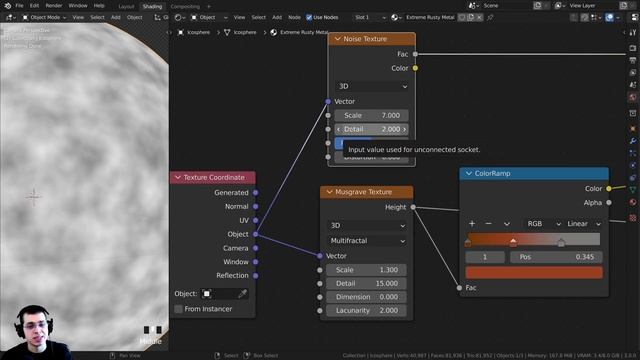Screen dimensions: 640x360
Task: Click the Noise Texture Fac output socket
Action: [415, 54]
